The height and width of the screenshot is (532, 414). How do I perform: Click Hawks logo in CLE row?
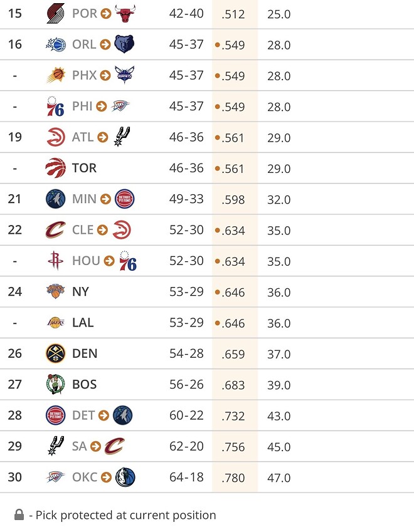click(x=121, y=230)
